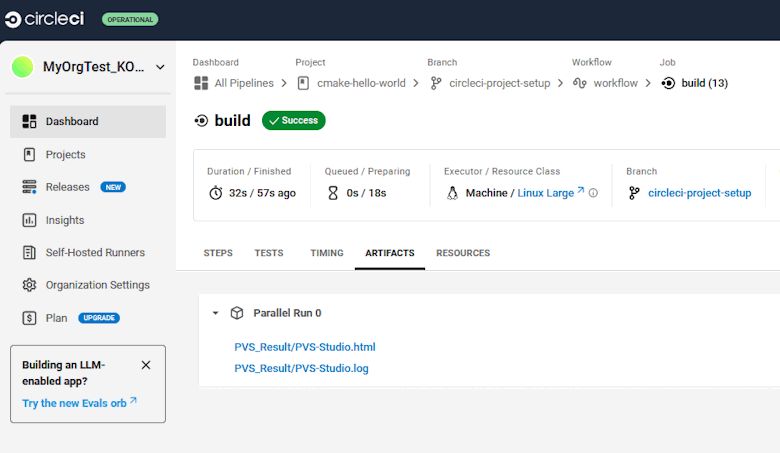This screenshot has height=453, width=780.
Task: Open Organization Settings gear
Action: point(30,285)
